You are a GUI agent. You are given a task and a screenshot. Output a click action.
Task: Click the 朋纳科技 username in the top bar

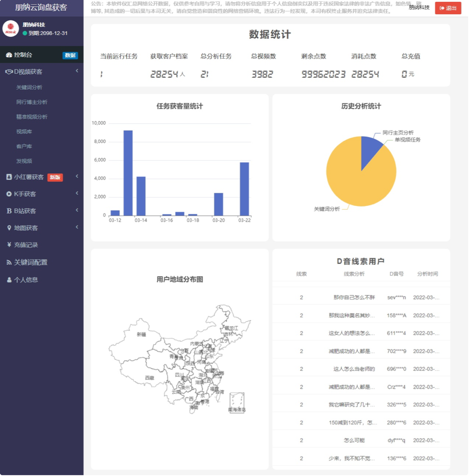[419, 8]
